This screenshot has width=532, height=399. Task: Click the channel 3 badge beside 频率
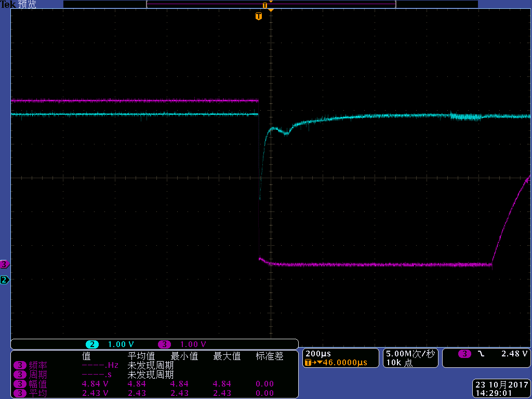[x=20, y=365]
